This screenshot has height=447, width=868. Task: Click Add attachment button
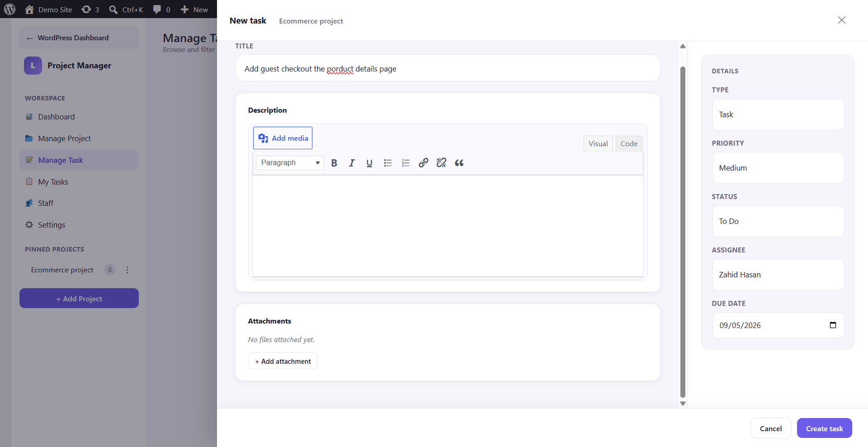[283, 361]
